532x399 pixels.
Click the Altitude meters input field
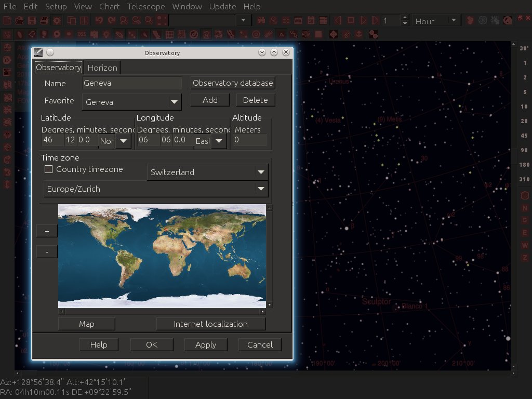click(250, 140)
